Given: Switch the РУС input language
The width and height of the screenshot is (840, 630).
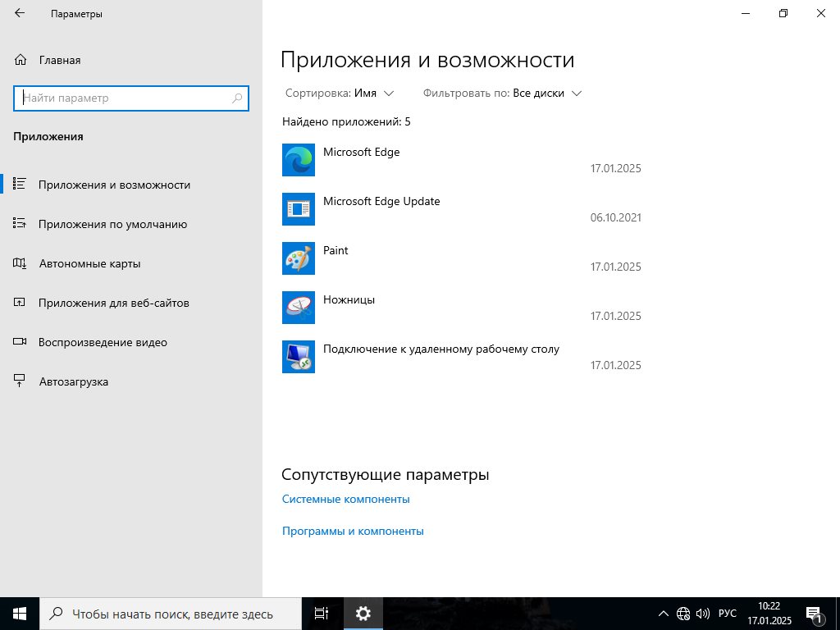Looking at the screenshot, I should 727,614.
